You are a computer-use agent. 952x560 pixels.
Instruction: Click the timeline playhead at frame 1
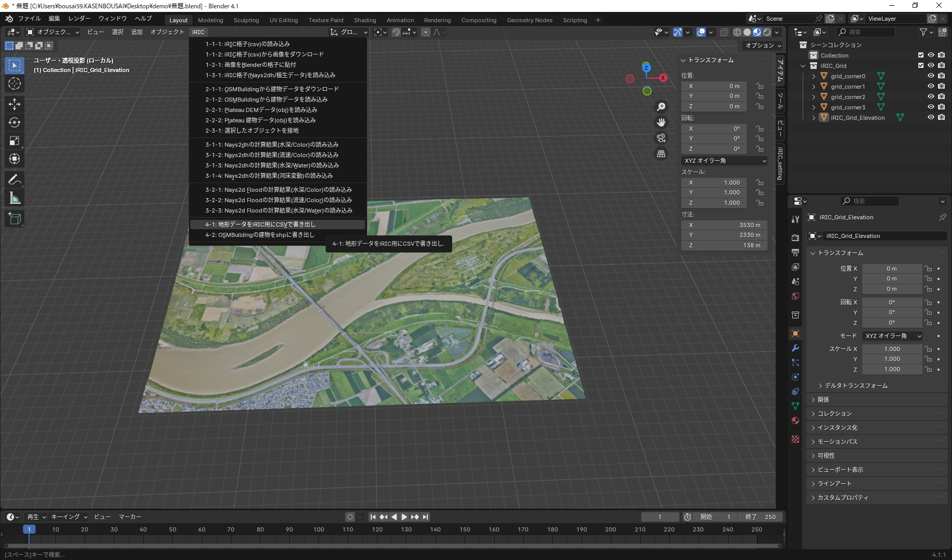(29, 529)
